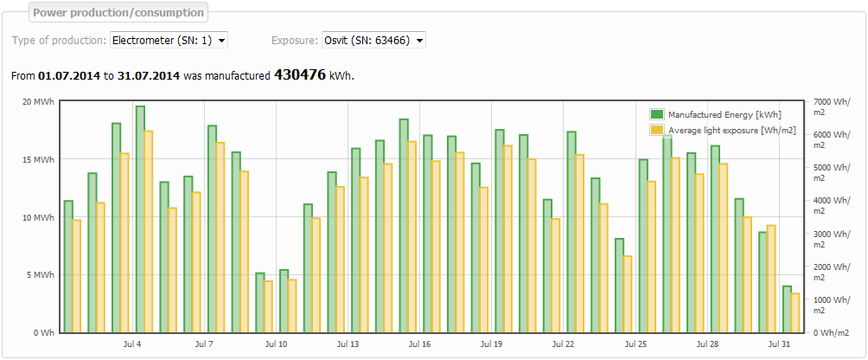Toggle the Average light exposure legend label

(x=731, y=130)
